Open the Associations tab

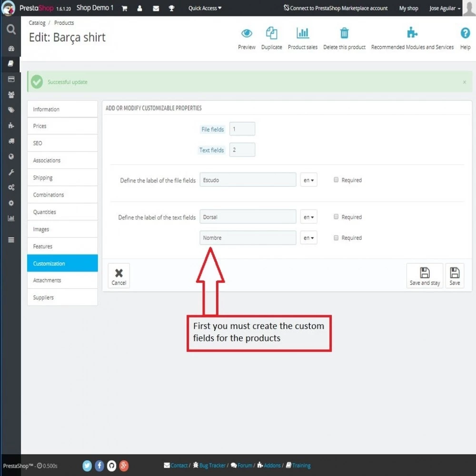click(62, 160)
